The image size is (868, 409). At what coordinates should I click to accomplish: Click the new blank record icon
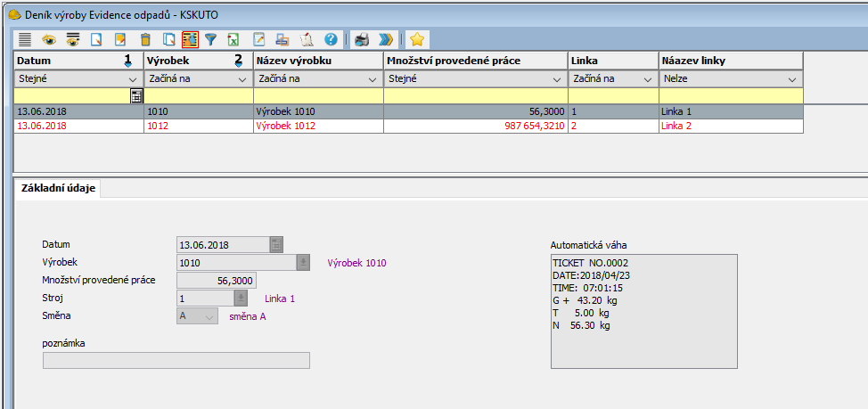point(97,39)
